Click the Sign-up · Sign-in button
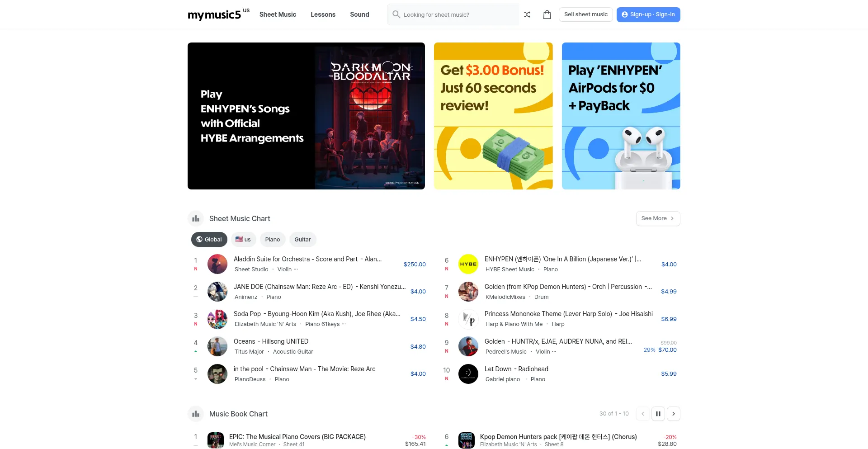Screen dimensions: 868x449 [648, 14]
